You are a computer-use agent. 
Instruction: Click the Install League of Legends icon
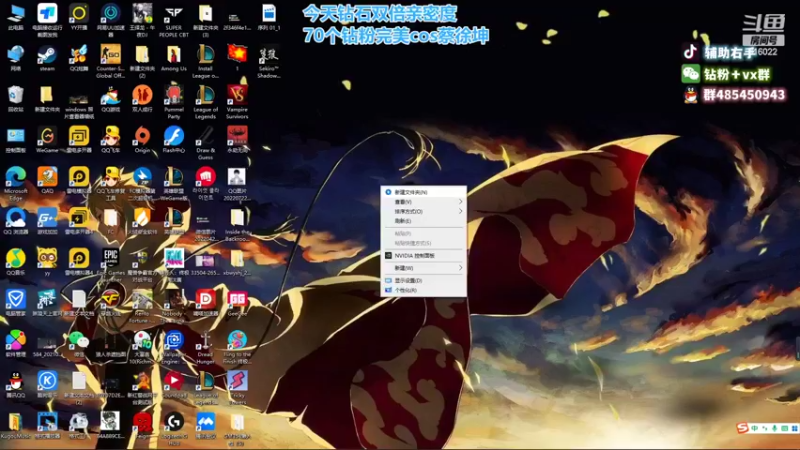[x=205, y=61]
